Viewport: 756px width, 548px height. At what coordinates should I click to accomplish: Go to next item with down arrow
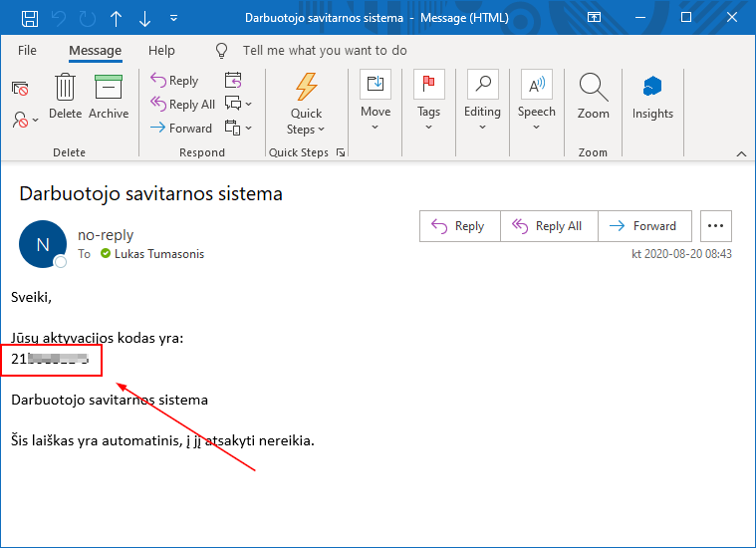[x=145, y=18]
